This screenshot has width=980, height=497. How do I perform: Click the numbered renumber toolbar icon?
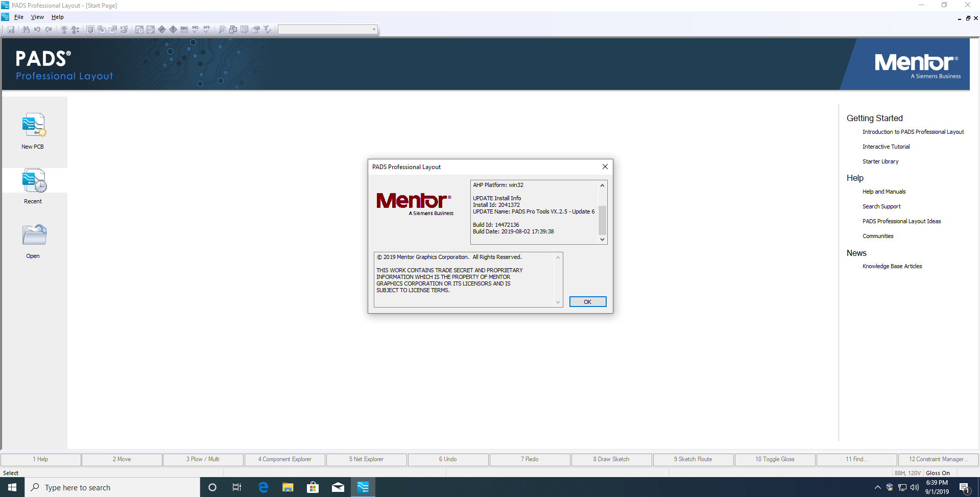pos(124,30)
